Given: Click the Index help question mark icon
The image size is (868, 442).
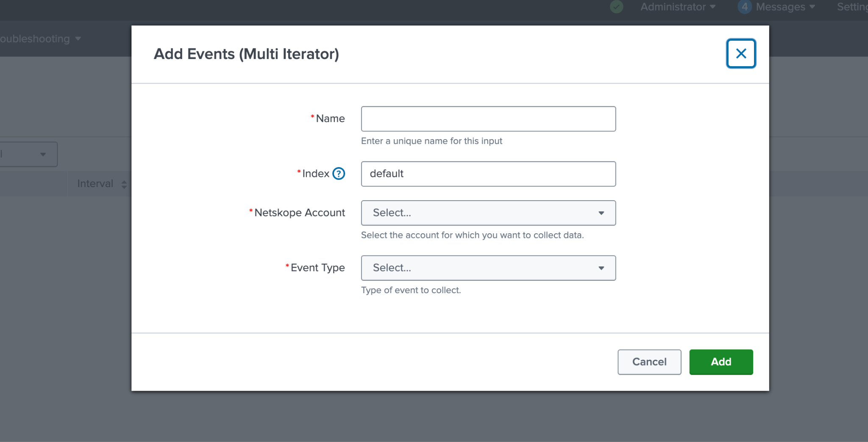Looking at the screenshot, I should click(x=339, y=173).
